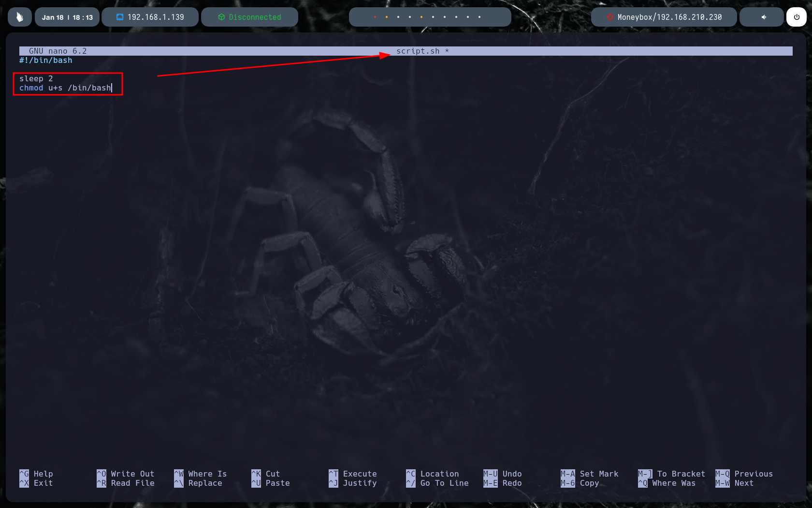The image size is (812, 508).
Task: Place cursor on the shebang line
Action: click(x=46, y=60)
